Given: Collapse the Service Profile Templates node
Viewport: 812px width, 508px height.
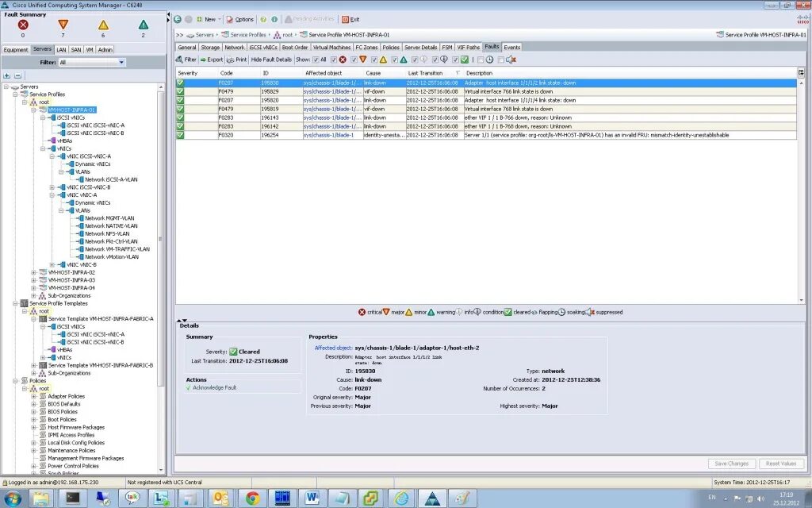Looking at the screenshot, I should tap(16, 303).
